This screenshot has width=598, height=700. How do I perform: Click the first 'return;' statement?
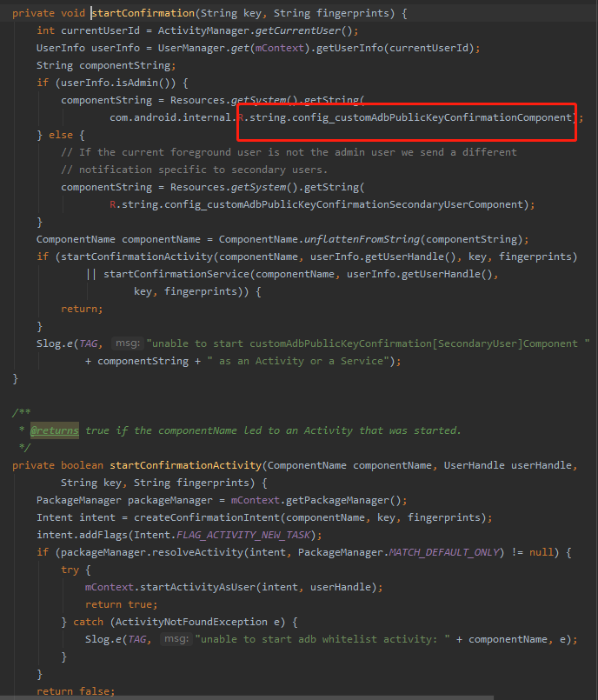(x=82, y=310)
